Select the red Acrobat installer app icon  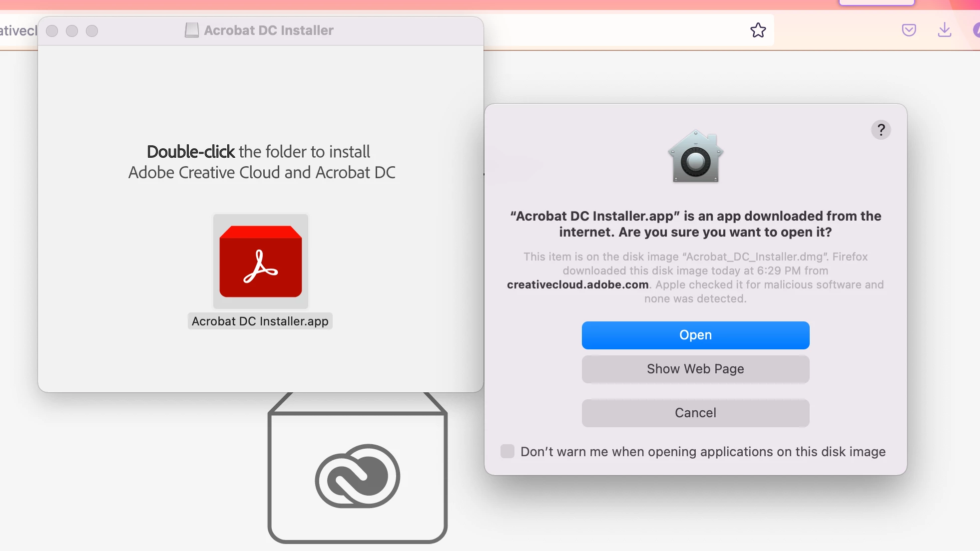[x=260, y=262]
